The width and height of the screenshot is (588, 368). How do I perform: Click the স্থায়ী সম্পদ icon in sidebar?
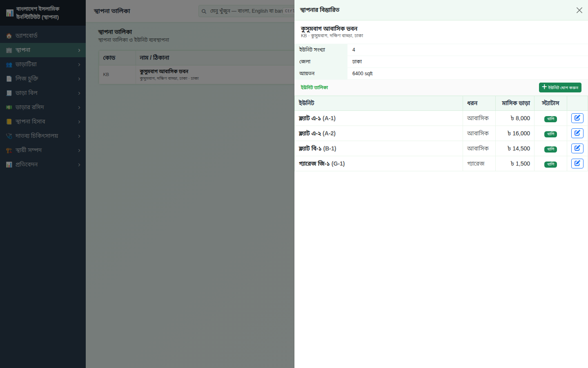tap(9, 150)
